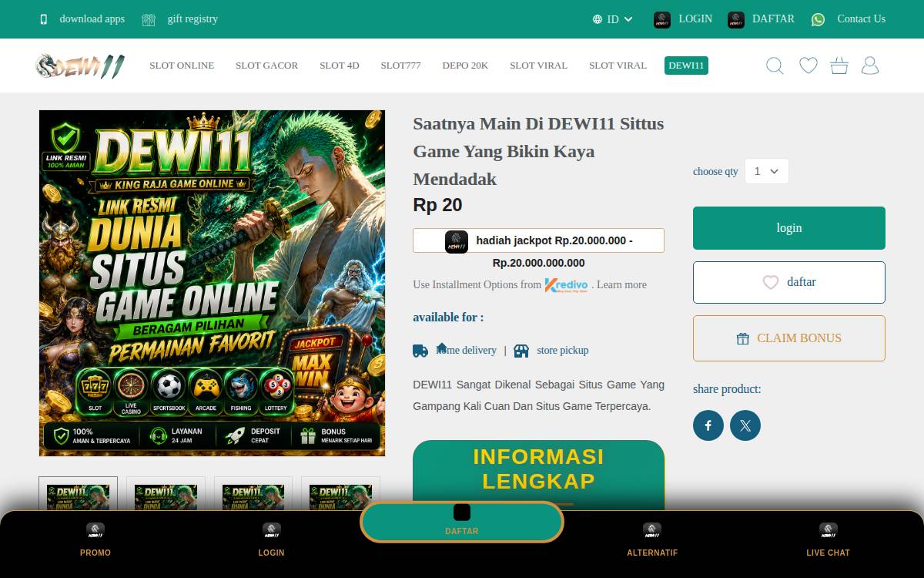
Task: Click the Kredivo logo
Action: pyautogui.click(x=567, y=285)
